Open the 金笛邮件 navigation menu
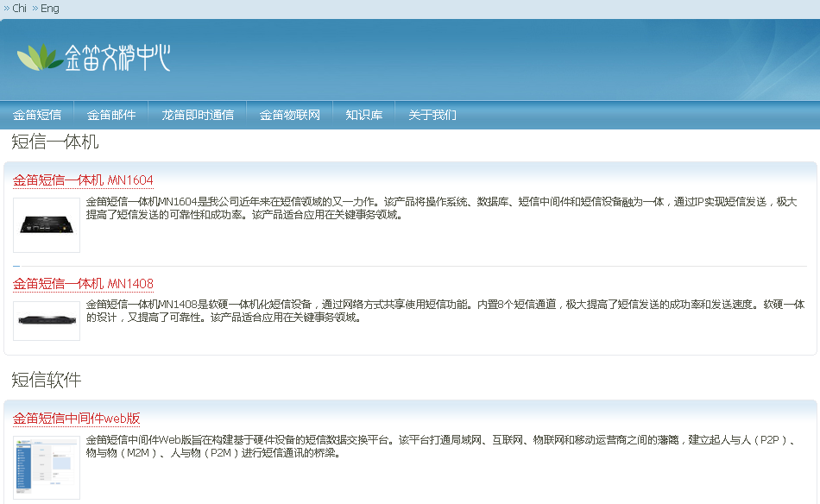 [x=111, y=115]
